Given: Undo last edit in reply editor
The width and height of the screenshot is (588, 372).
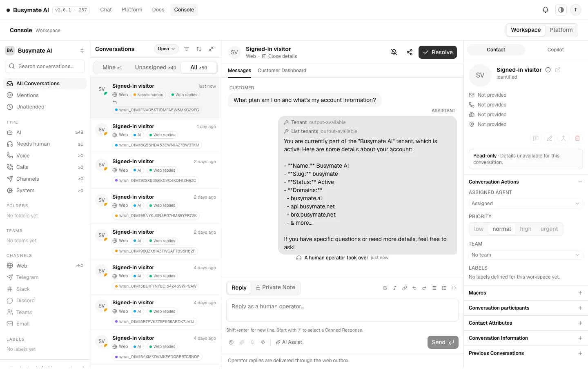Looking at the screenshot, I should point(414,288).
